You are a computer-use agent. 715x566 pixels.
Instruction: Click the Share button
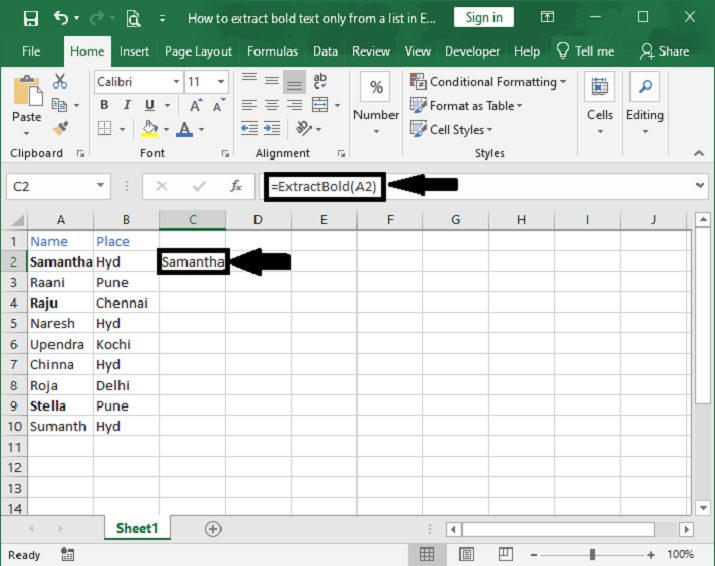664,51
